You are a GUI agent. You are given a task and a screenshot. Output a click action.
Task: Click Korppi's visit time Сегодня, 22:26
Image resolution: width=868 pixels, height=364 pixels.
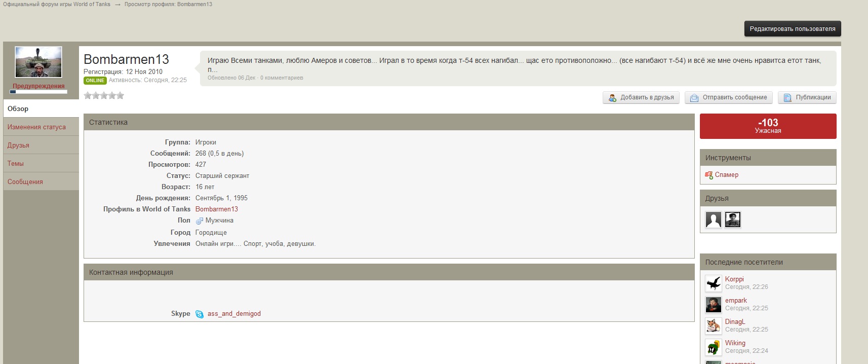(x=746, y=287)
